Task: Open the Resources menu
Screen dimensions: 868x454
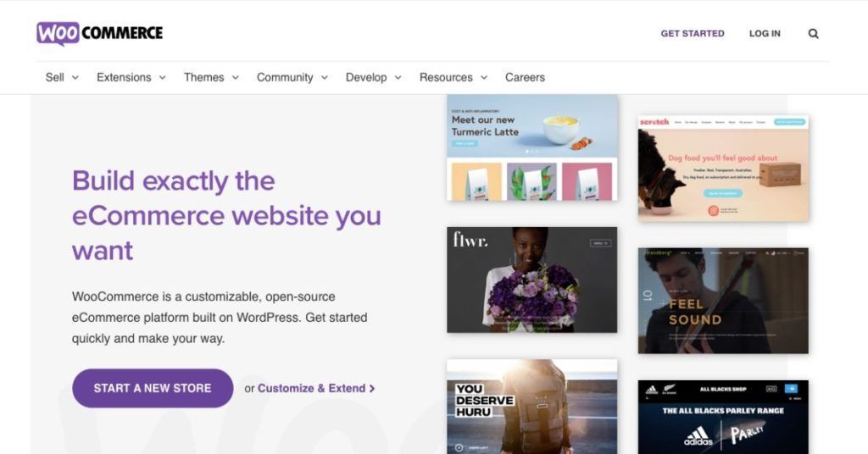Action: pyautogui.click(x=446, y=77)
